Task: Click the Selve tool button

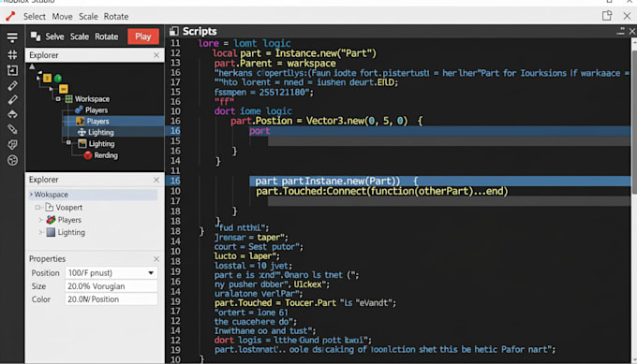Action: [x=54, y=36]
